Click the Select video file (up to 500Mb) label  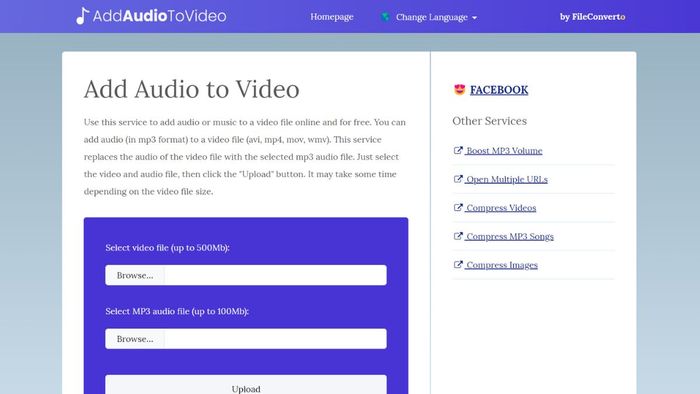coord(167,248)
